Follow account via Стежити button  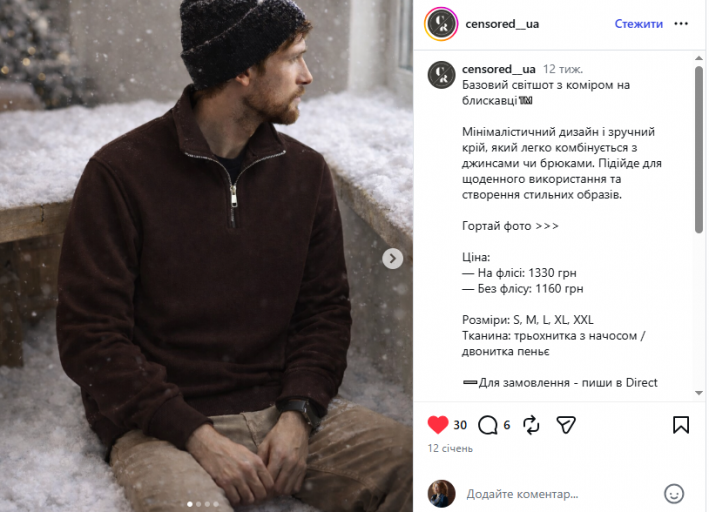pyautogui.click(x=638, y=24)
